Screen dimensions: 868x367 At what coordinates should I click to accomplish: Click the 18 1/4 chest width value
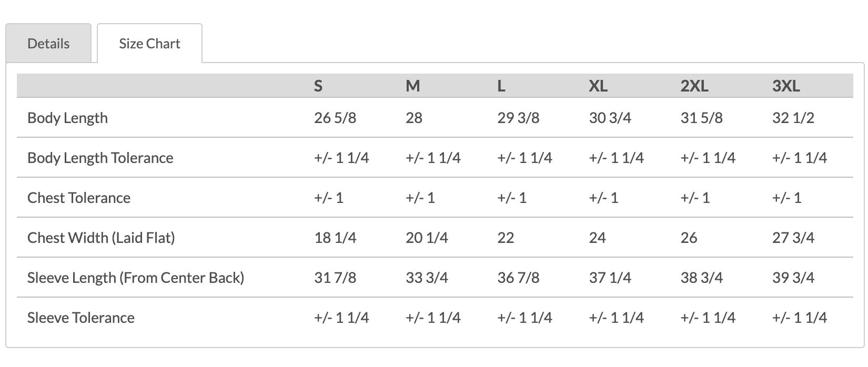(x=335, y=238)
